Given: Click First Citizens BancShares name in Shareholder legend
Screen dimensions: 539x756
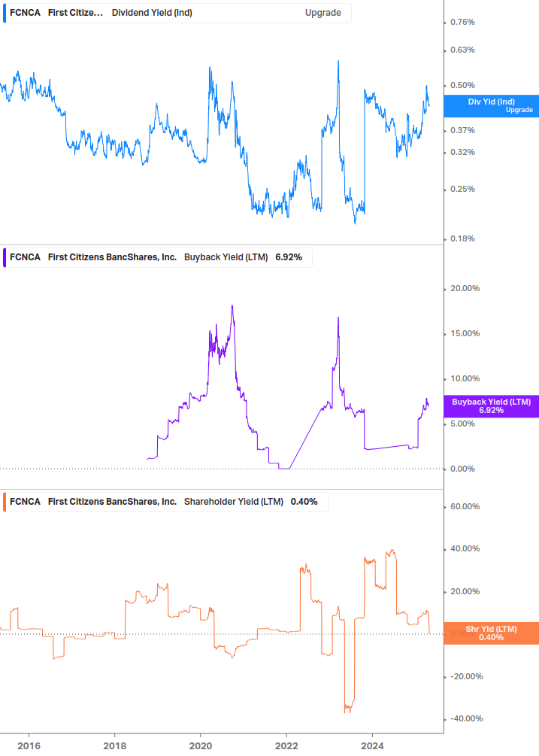Looking at the screenshot, I should [112, 502].
